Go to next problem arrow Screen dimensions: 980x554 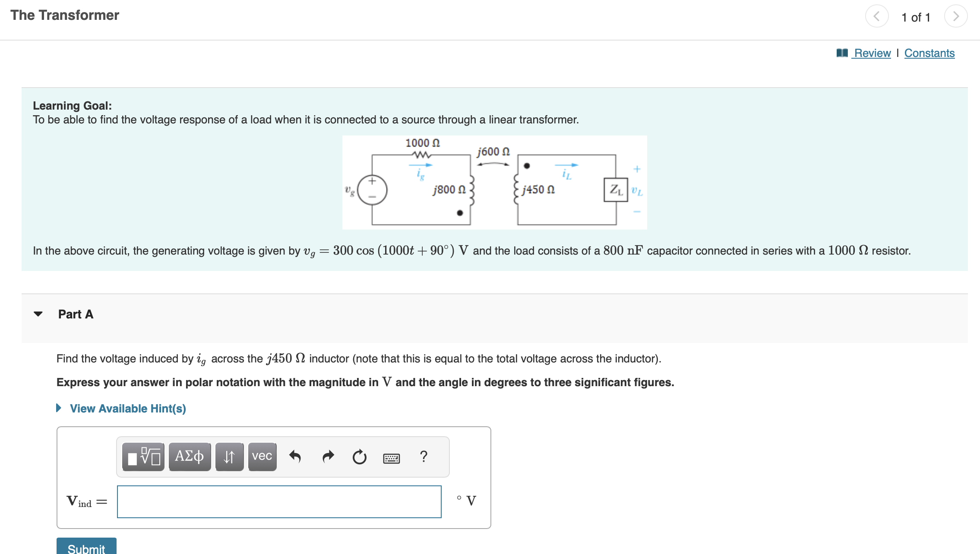coord(956,16)
